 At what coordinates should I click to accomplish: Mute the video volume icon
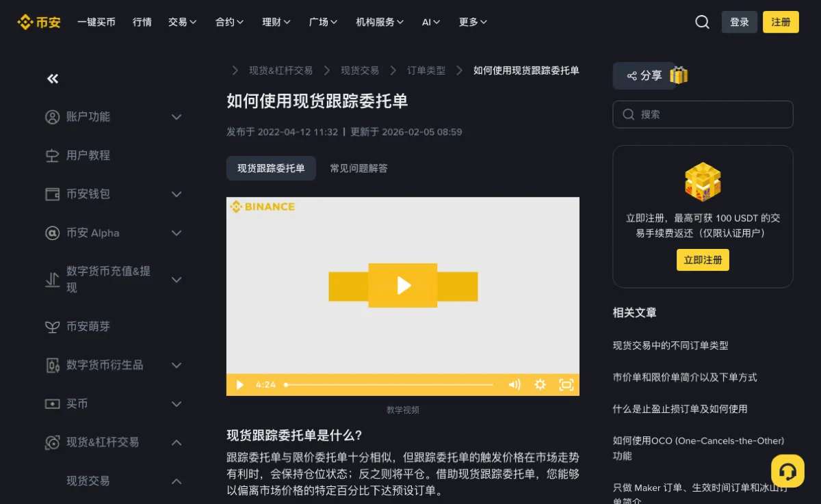click(514, 384)
